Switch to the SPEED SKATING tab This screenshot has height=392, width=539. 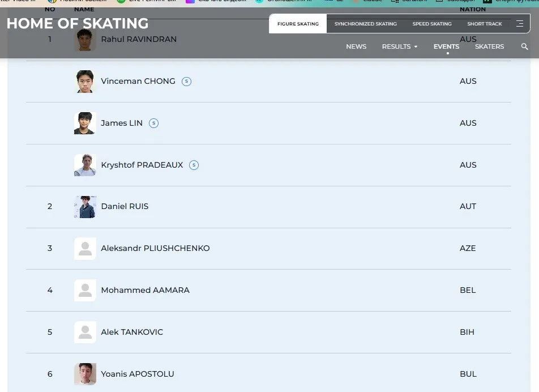[432, 24]
